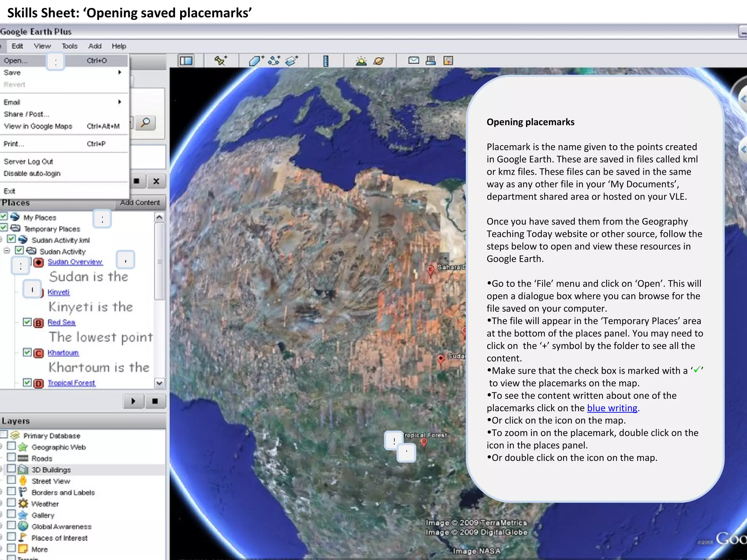This screenshot has width=747, height=560.
Task: Uncheck the My Places checkbox
Action: (x=4, y=216)
